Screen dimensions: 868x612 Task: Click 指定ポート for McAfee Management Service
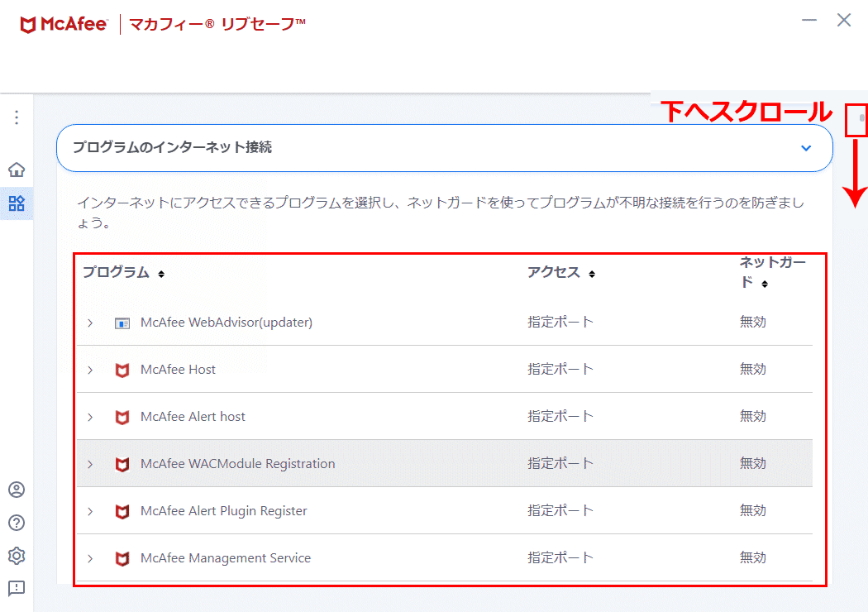click(560, 557)
